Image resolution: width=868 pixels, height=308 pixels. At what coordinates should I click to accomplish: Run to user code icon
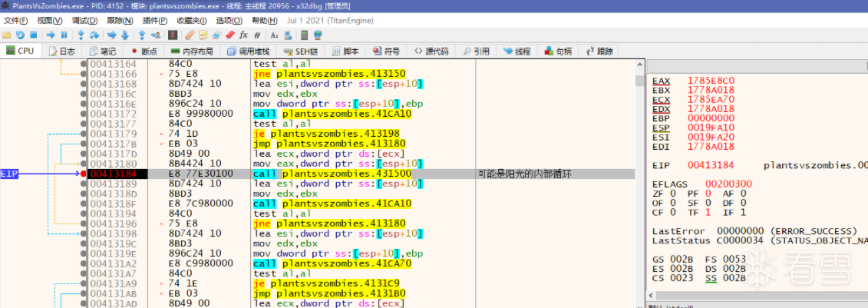pos(156,35)
